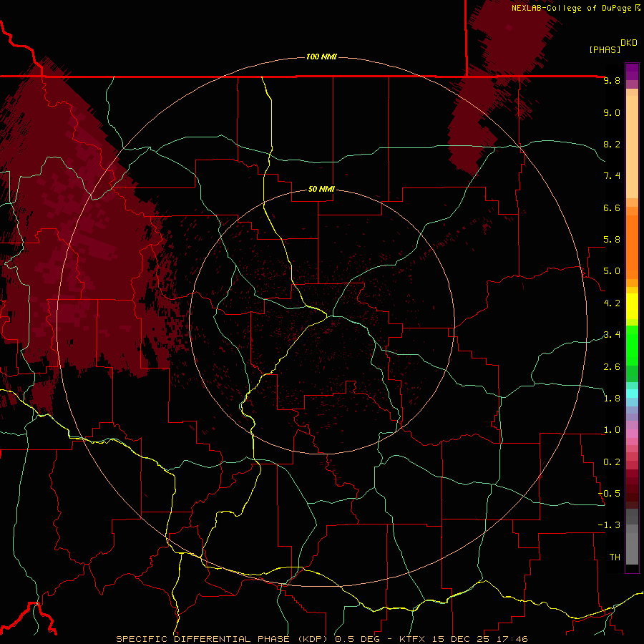Viewport: 644px width, 644px height.
Task: Click the 2.6 color scale value
Action: pos(612,367)
